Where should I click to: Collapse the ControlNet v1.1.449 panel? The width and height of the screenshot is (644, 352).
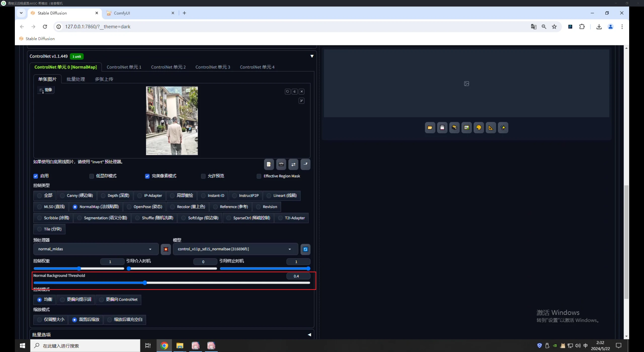coord(312,56)
